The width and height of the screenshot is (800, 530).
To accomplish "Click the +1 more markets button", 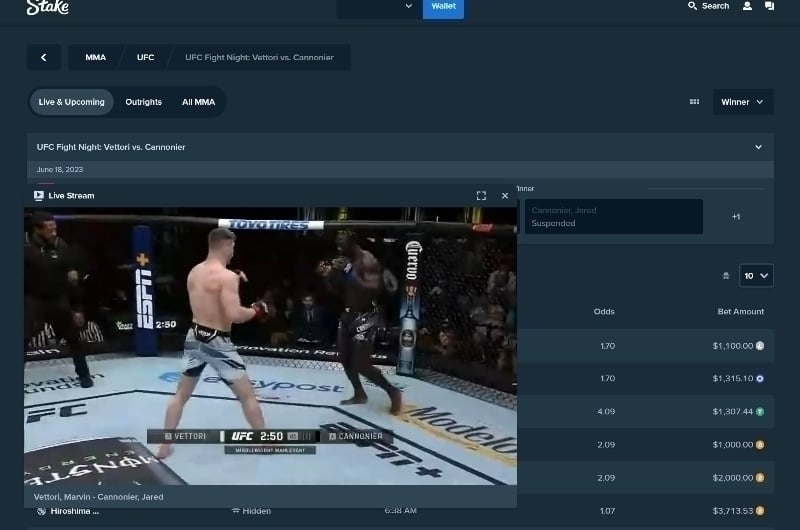I will 736,217.
